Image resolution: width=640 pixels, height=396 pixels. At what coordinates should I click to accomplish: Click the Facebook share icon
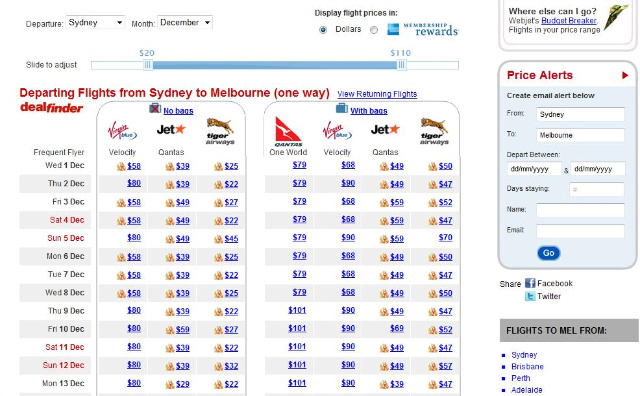(530, 283)
